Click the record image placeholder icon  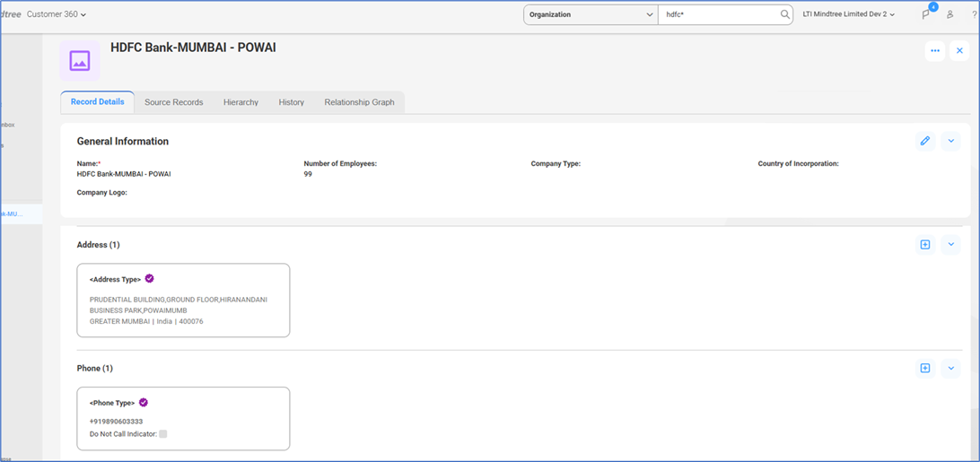coord(80,61)
